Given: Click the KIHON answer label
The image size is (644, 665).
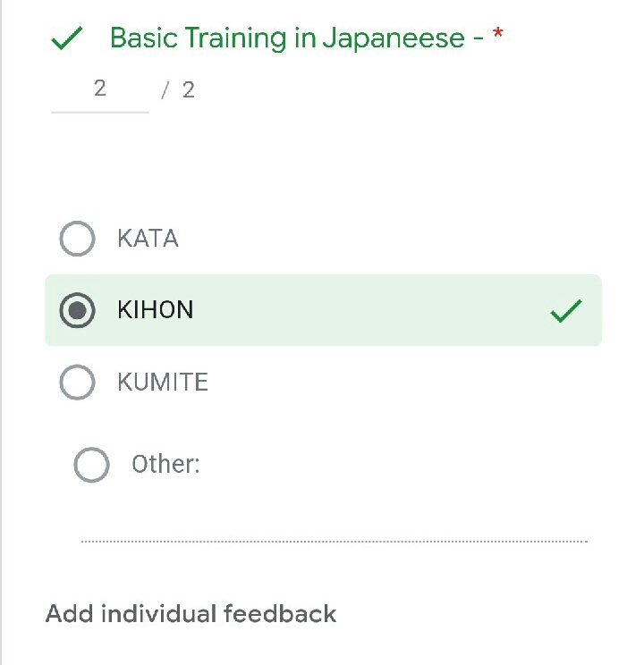Looking at the screenshot, I should coord(155,310).
